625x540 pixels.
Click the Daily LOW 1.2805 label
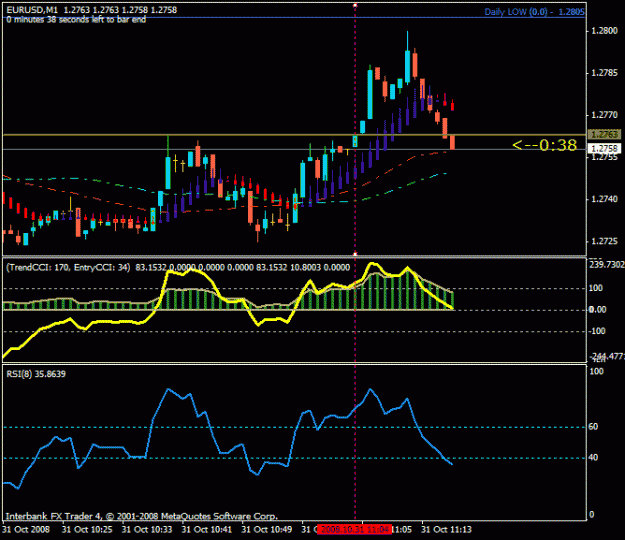[x=534, y=12]
